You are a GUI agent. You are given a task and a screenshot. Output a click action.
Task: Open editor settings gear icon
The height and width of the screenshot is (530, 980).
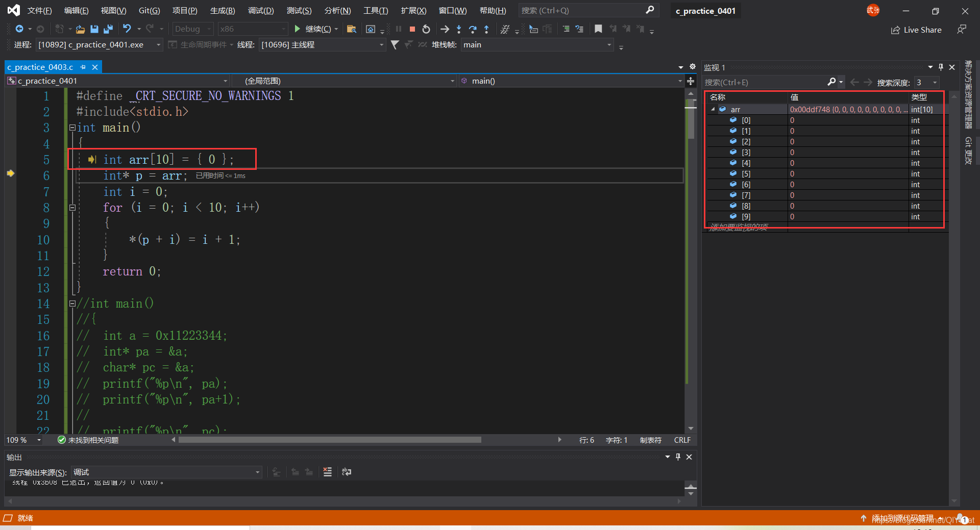(693, 67)
